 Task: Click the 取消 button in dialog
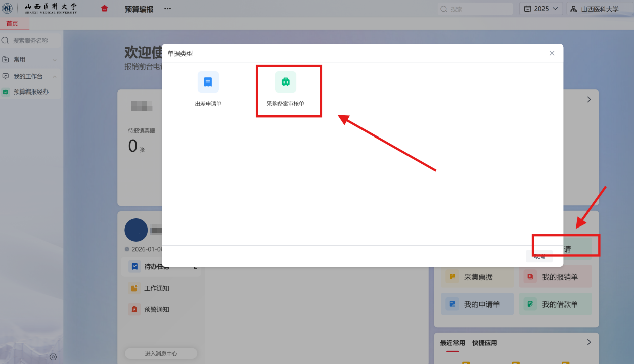(x=539, y=256)
